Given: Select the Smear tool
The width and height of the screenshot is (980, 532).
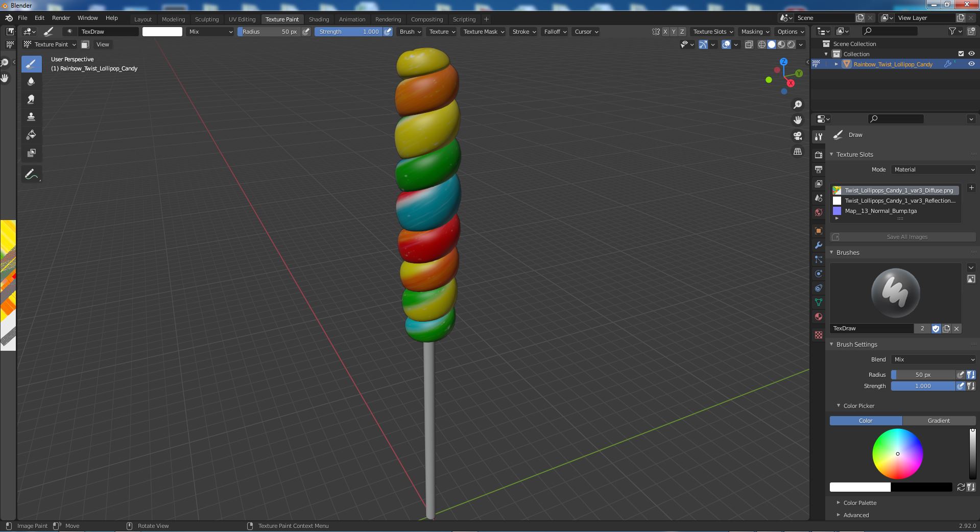Looking at the screenshot, I should coord(31,100).
